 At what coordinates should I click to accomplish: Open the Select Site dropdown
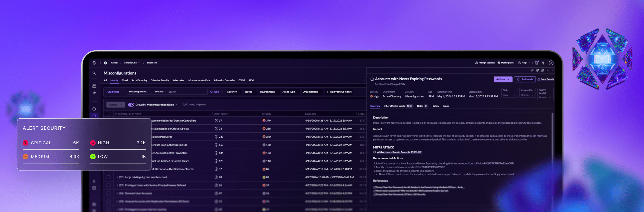[153, 63]
